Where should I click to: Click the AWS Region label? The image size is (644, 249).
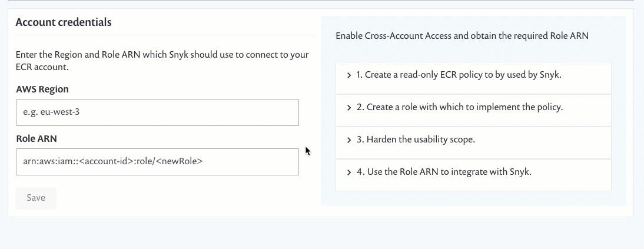pyautogui.click(x=42, y=89)
